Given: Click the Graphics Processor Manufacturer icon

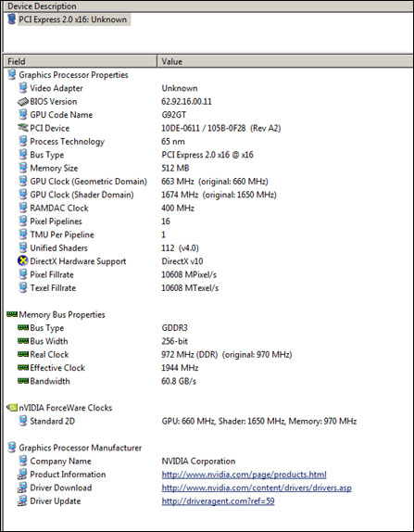Looking at the screenshot, I should click(x=12, y=448).
